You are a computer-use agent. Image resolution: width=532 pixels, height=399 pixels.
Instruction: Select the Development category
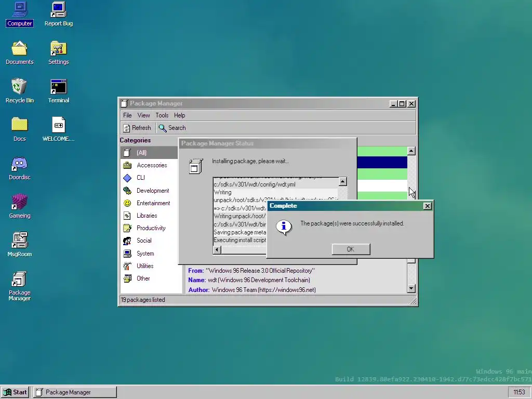149,191
